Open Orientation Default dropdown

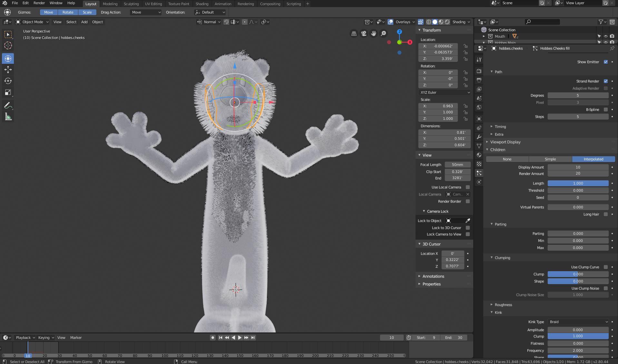tap(210, 12)
